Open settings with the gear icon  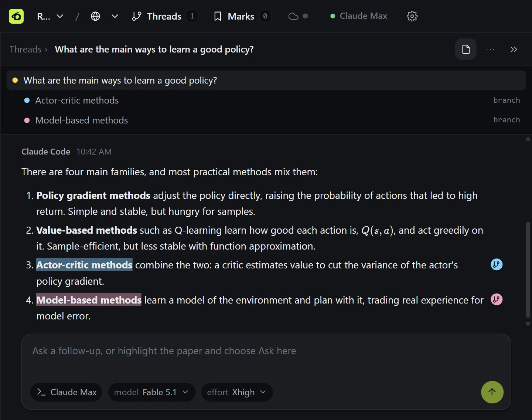(x=412, y=16)
